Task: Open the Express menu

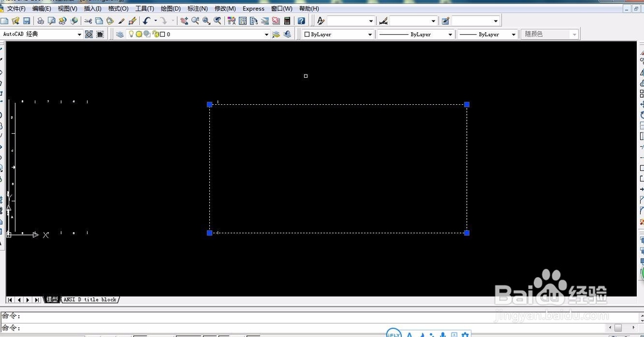Action: 253,8
